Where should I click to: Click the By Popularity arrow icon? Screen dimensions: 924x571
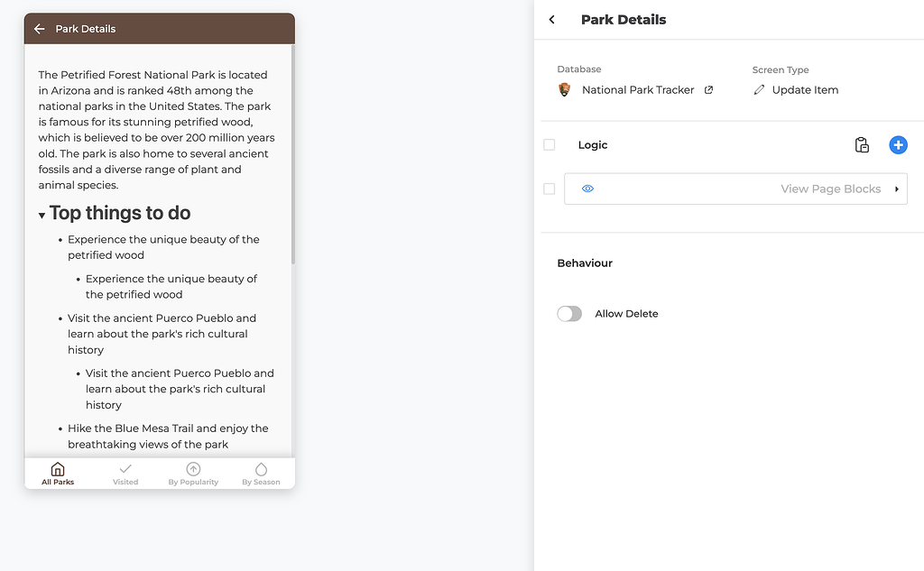193,469
